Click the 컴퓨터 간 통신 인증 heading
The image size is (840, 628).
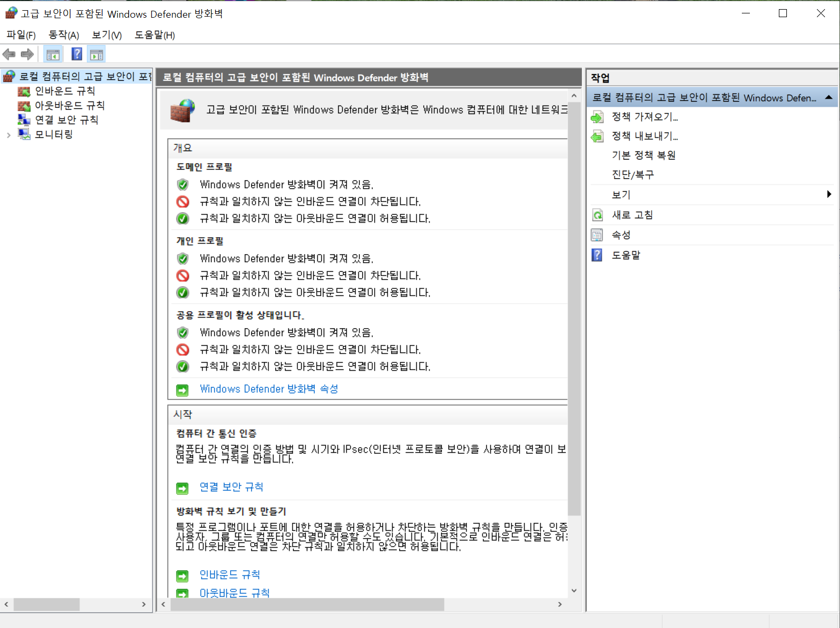[x=217, y=433]
